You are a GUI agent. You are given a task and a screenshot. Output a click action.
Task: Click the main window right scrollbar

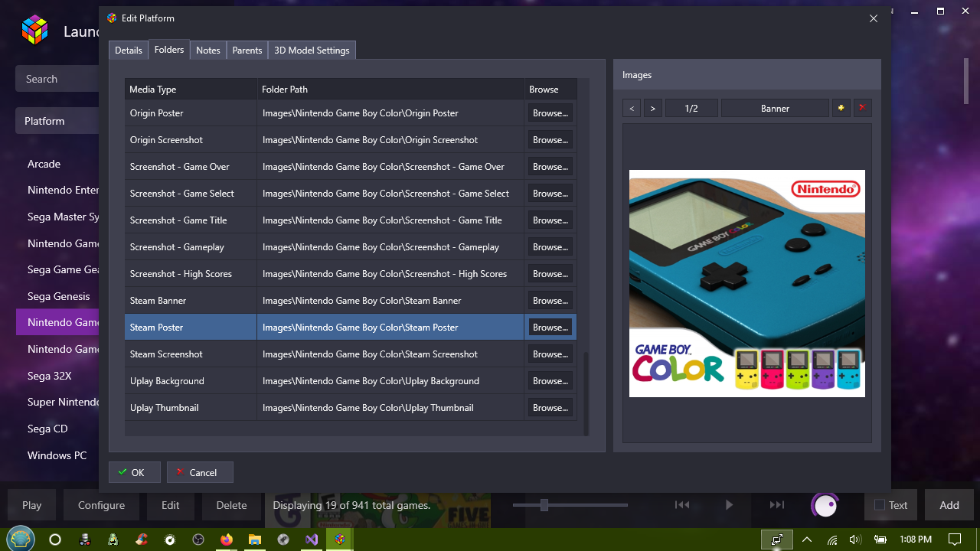coord(966,80)
